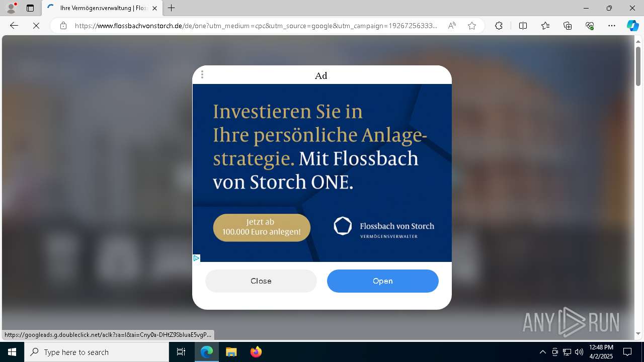Show hidden system tray icons
644x362 pixels.
pos(542,352)
